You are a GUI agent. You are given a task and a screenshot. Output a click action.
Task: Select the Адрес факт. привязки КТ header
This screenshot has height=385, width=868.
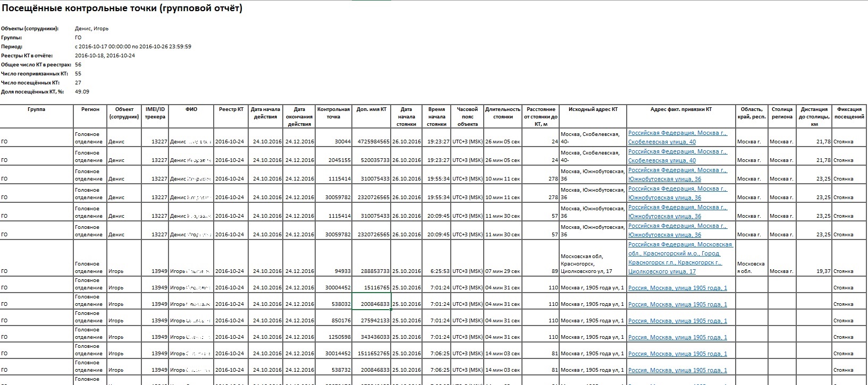tap(681, 109)
